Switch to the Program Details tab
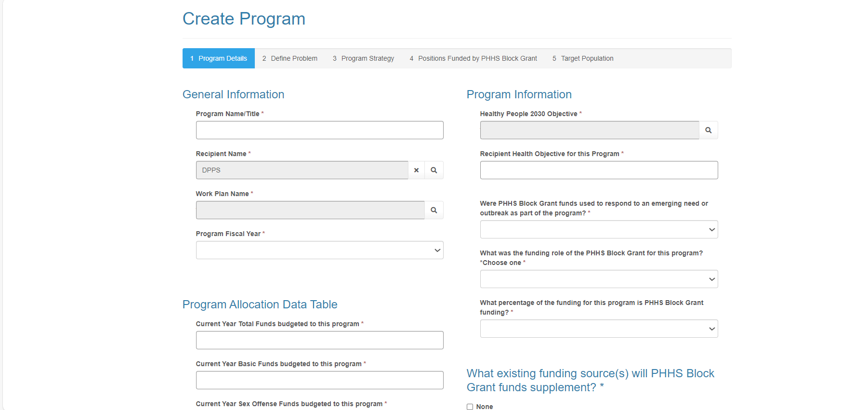 pyautogui.click(x=219, y=58)
